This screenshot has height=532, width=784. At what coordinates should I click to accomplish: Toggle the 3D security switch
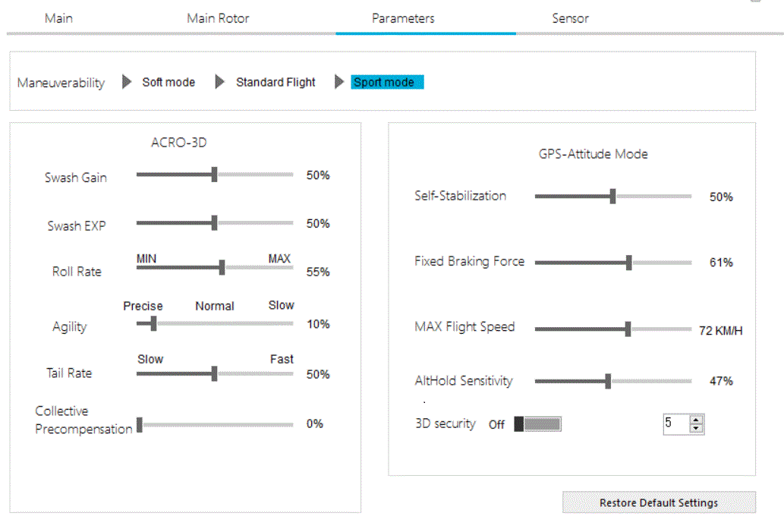[x=537, y=424]
